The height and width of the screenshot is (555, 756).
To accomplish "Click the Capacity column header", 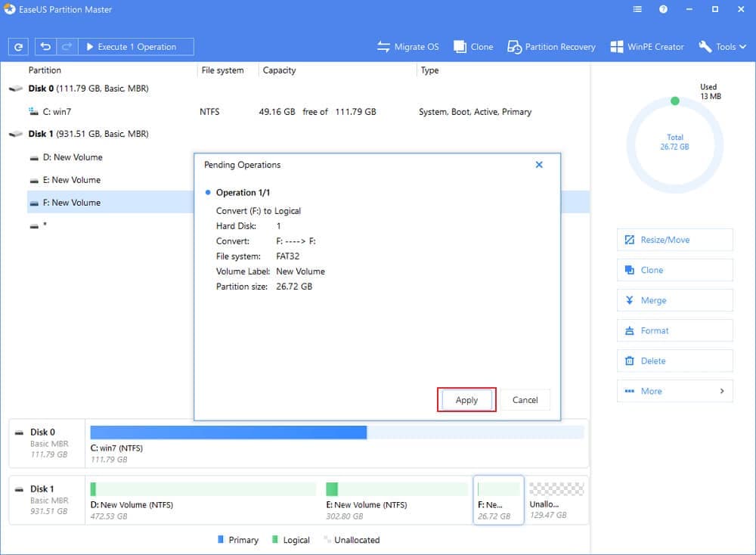I will coord(279,70).
